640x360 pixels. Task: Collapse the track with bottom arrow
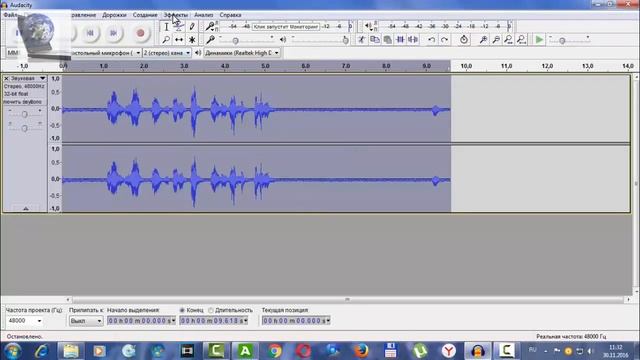26,209
